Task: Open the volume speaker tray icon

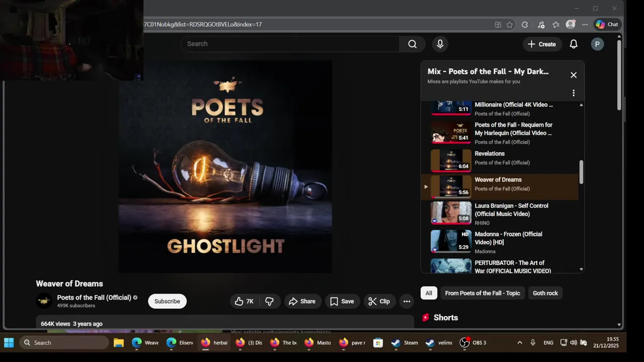Action: [x=574, y=342]
